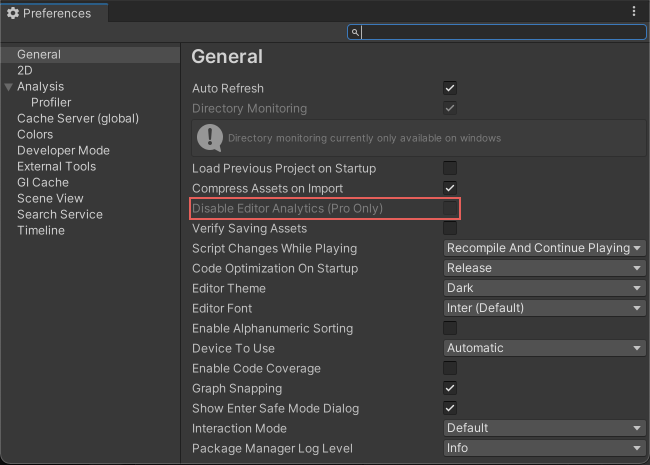Select Profiler under Analysis
Image resolution: width=650 pixels, height=465 pixels.
(x=51, y=102)
